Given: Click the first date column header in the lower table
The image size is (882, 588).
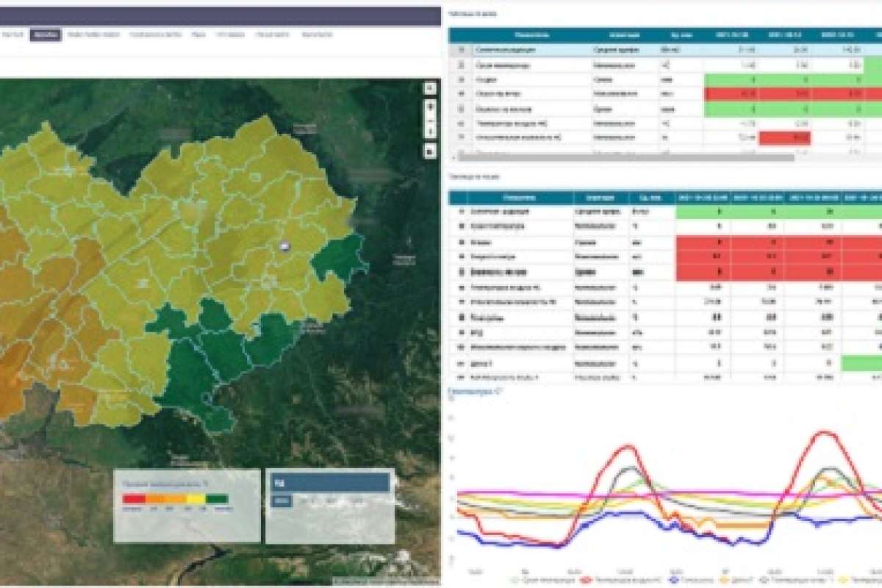Looking at the screenshot, I should point(703,197).
